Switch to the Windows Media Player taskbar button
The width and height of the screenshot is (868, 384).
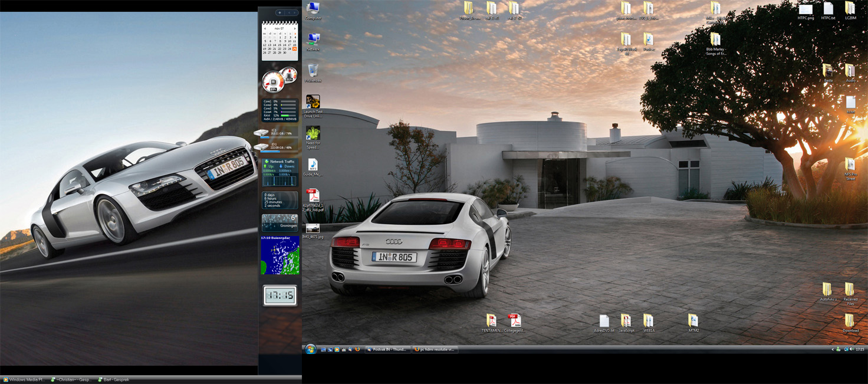pyautogui.click(x=24, y=380)
